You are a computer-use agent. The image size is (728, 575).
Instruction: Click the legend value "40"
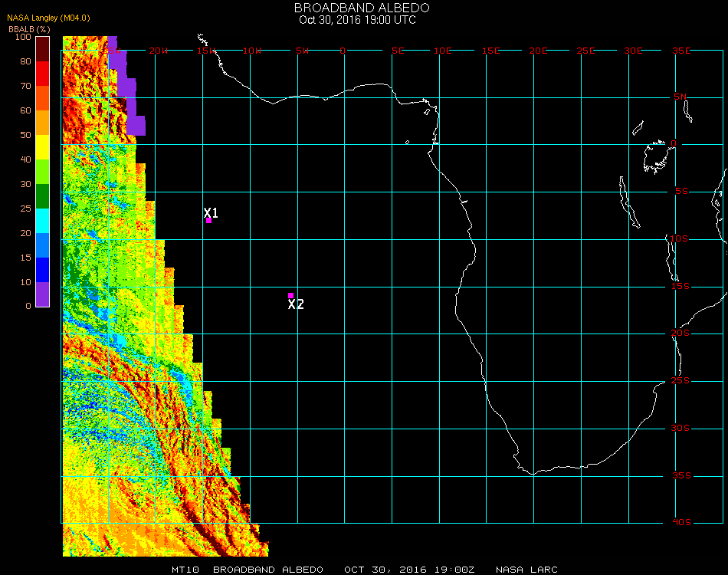[x=26, y=159]
